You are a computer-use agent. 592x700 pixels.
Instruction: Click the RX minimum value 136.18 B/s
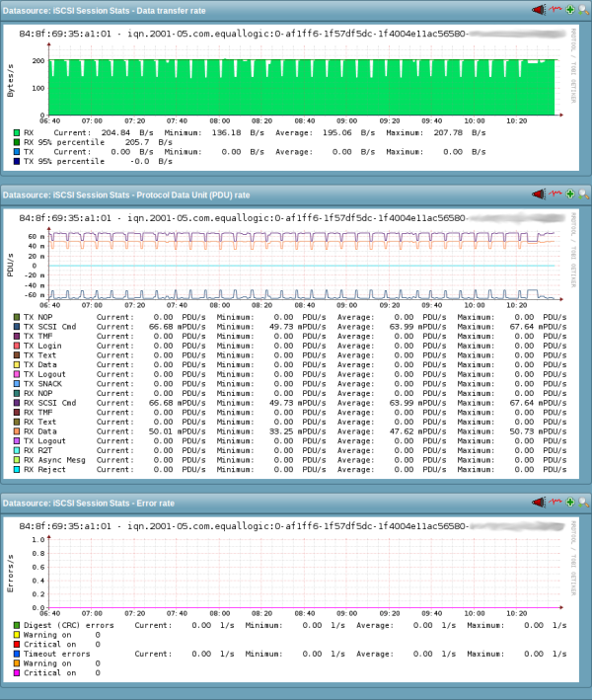(x=238, y=132)
